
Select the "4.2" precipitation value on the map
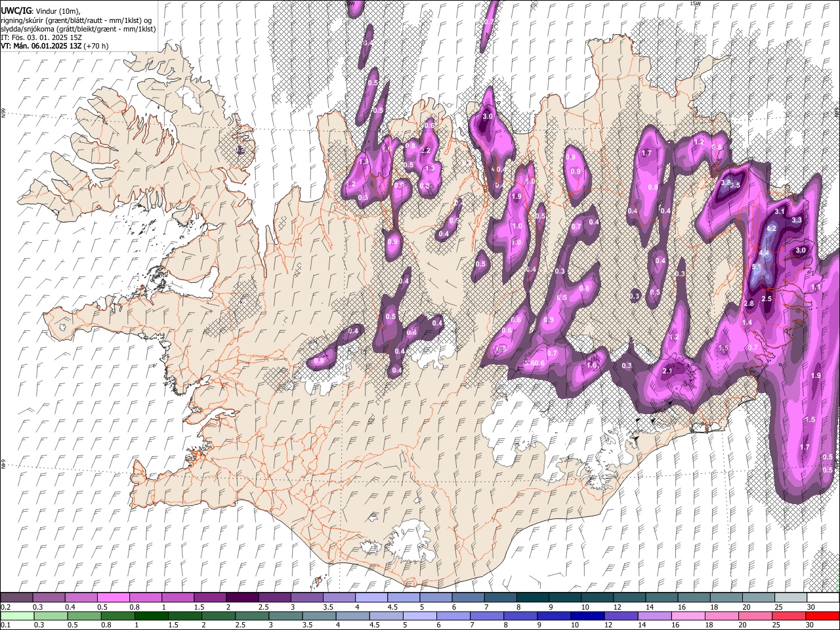coord(772,228)
